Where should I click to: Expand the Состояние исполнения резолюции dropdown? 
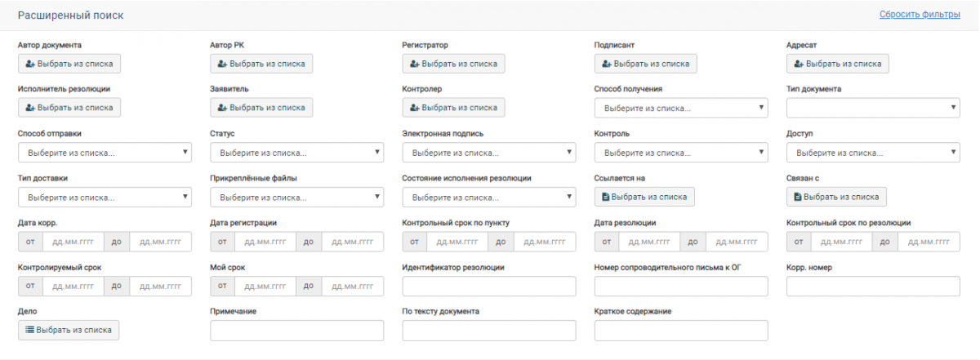pyautogui.click(x=488, y=197)
